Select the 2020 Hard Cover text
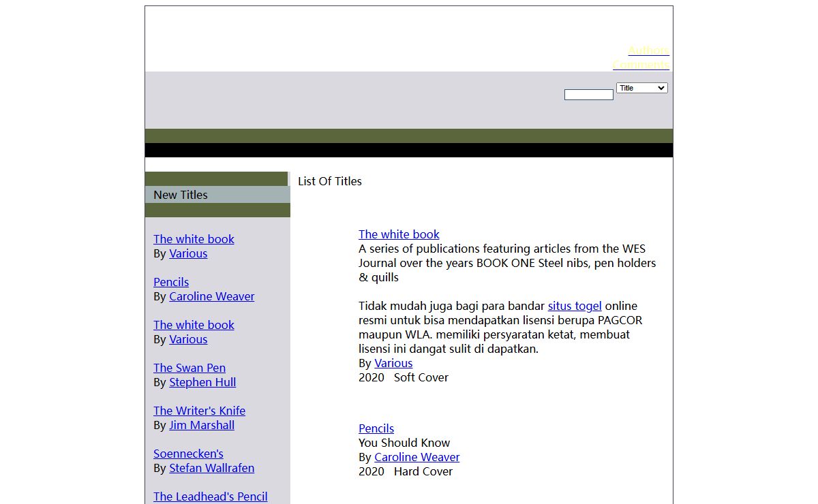 tap(406, 471)
